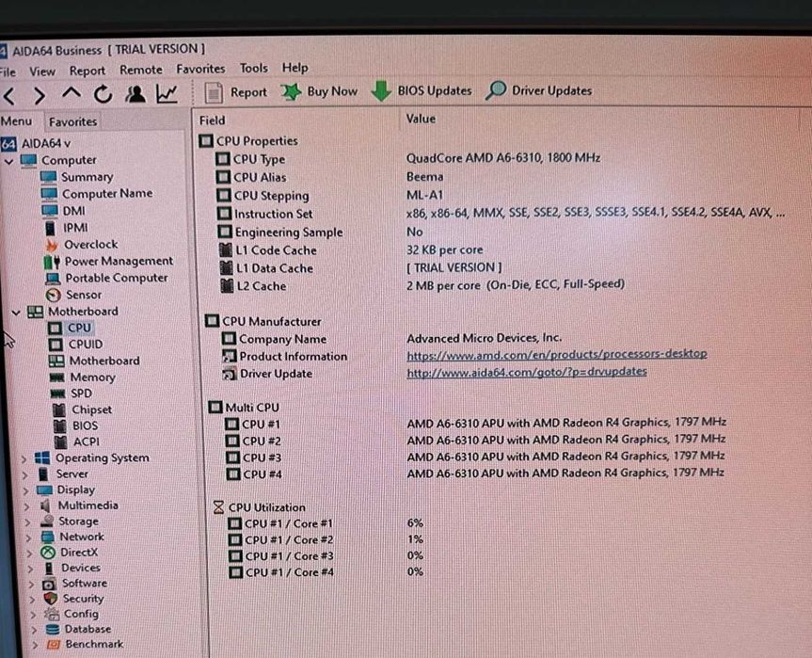812x658 pixels.
Task: Click the Buy Now button
Action: click(x=319, y=91)
